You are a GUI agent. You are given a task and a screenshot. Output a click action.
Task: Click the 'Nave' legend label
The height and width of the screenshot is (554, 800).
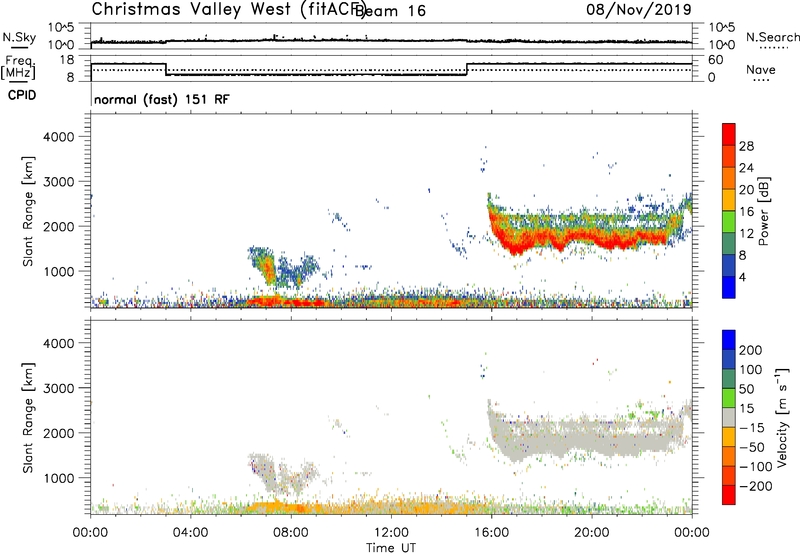[761, 69]
